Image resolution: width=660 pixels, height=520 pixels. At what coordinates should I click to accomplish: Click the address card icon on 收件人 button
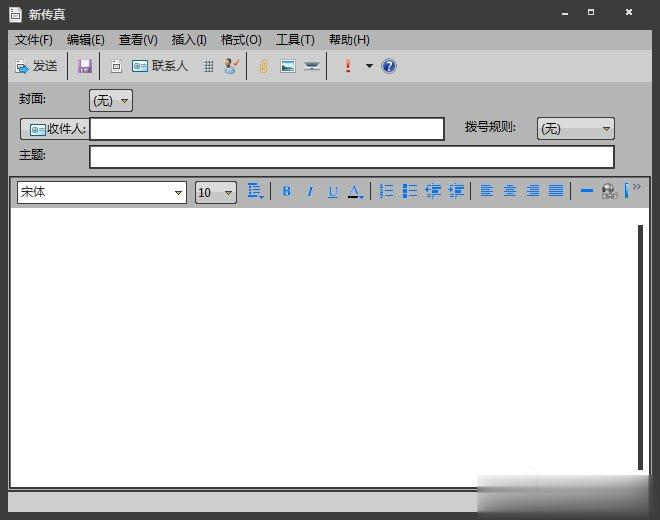[38, 130]
